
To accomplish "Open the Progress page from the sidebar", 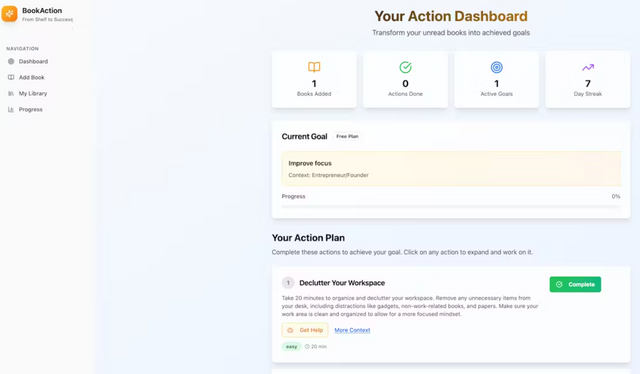I will point(25,109).
